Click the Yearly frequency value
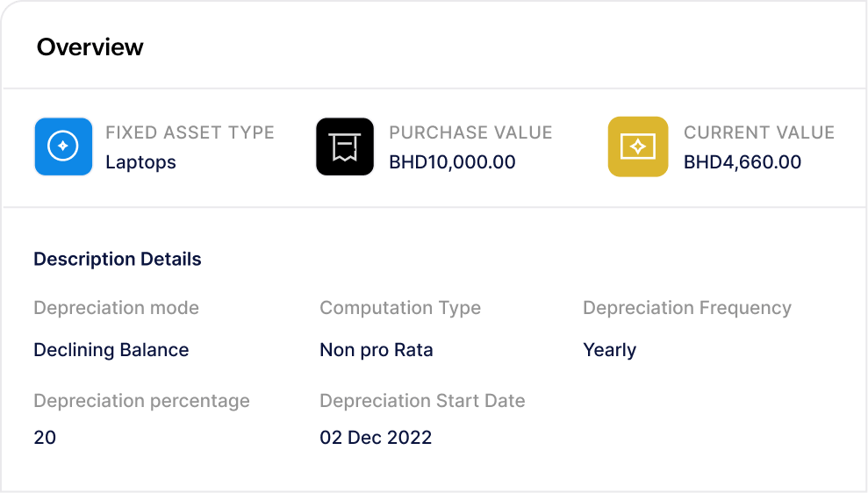 (610, 350)
